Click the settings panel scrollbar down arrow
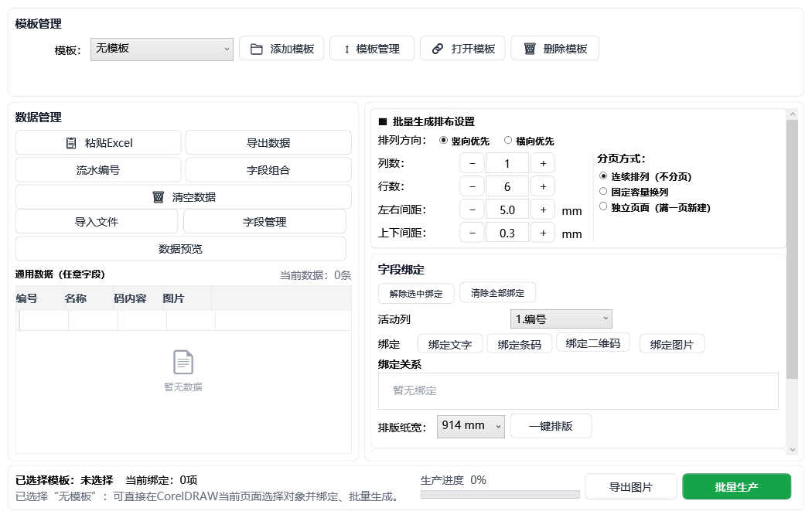This screenshot has height=518, width=812. (x=793, y=450)
